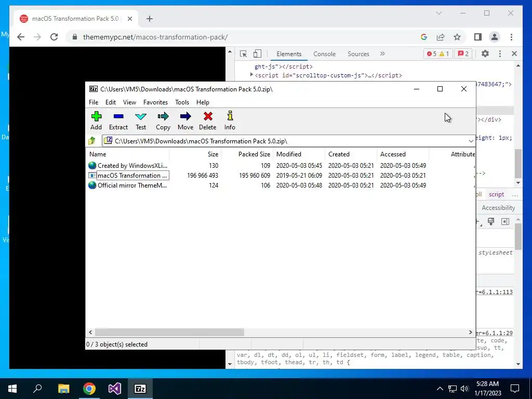532x399 pixels.
Task: Open the File menu in 7-Zip
Action: [x=94, y=102]
